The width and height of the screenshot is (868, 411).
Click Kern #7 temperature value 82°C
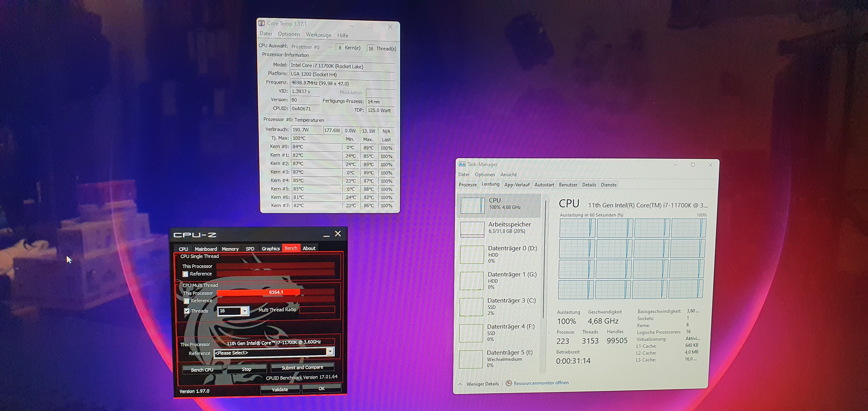tap(317, 205)
